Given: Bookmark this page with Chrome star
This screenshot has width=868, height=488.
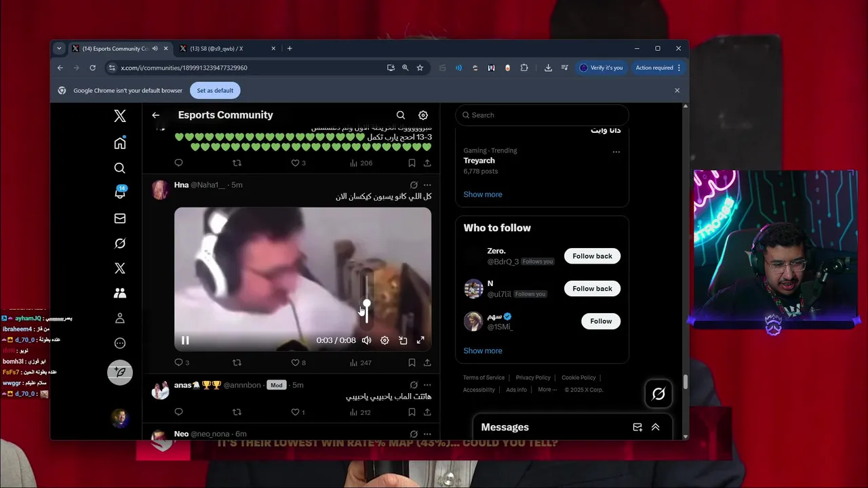Looking at the screenshot, I should tap(420, 68).
